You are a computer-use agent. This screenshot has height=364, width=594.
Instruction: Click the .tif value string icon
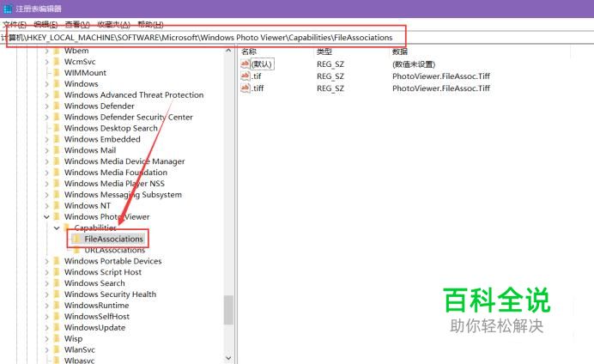click(245, 76)
